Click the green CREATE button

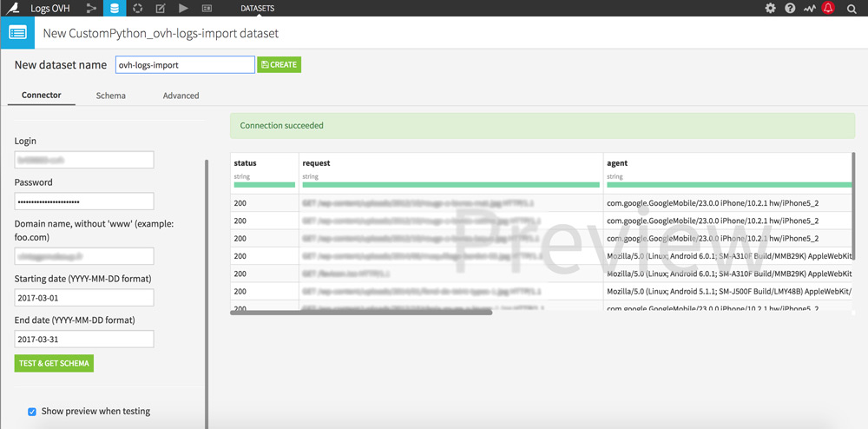[279, 64]
